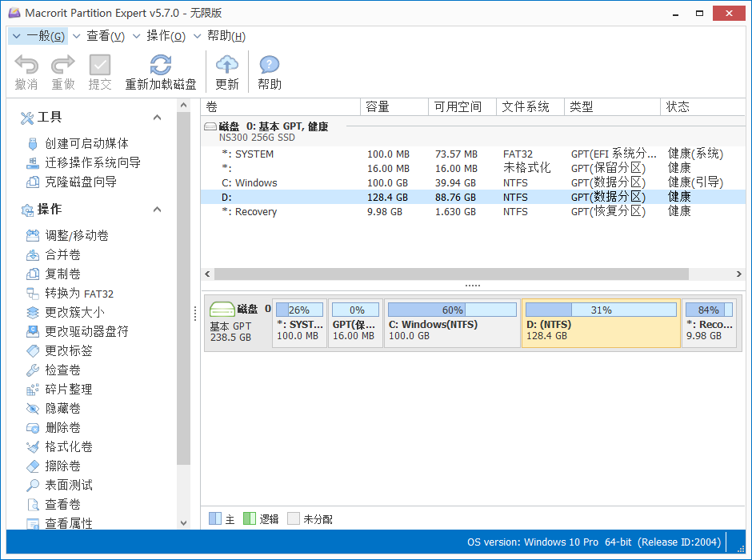Click the 重做 (Redo) toolbar icon
The image size is (752, 560).
pos(62,70)
